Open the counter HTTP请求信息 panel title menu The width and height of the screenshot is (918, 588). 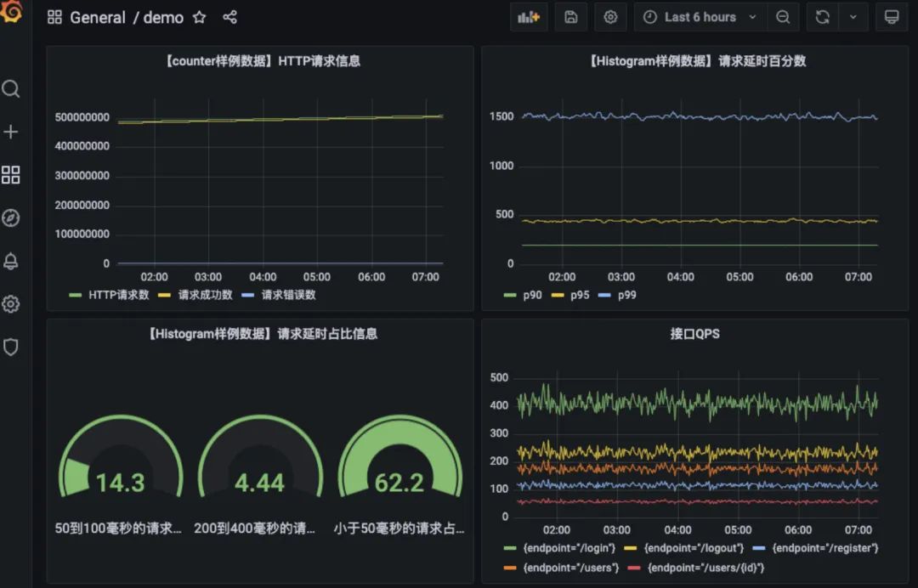pos(261,61)
